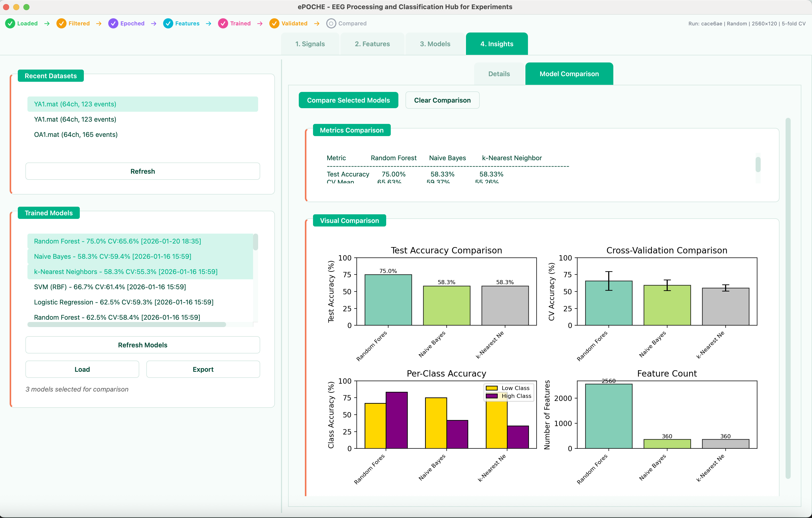Click the Features stage checkmark icon

coord(168,23)
